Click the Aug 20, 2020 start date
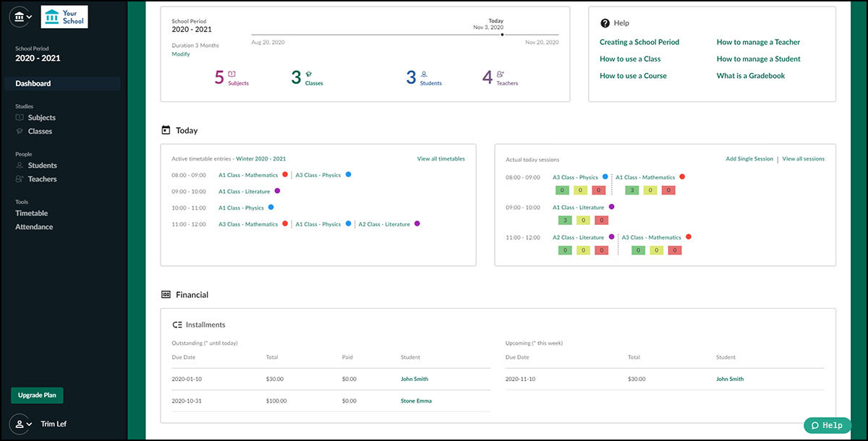 268,43
